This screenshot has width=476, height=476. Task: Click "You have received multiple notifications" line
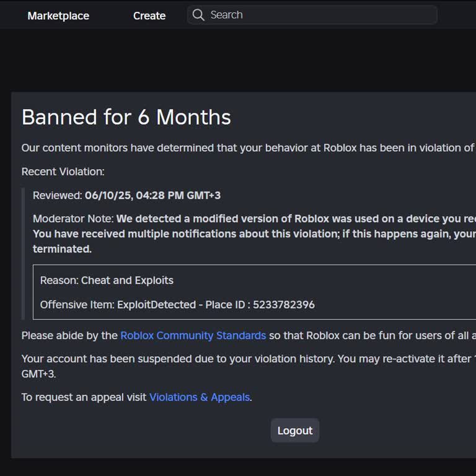(x=253, y=234)
